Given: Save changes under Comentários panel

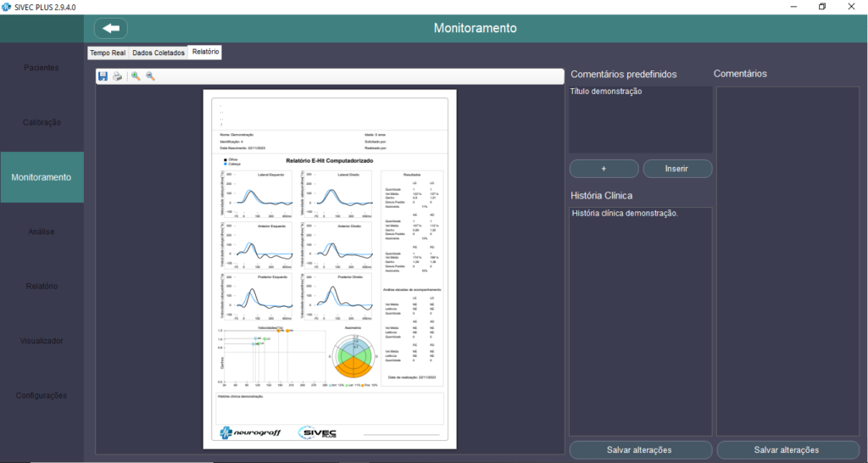Looking at the screenshot, I should click(x=787, y=449).
